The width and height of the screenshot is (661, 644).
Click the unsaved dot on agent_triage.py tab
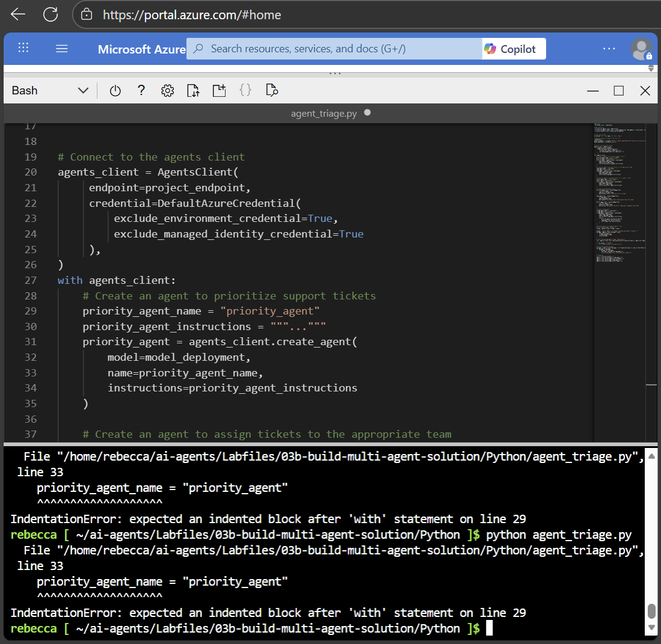click(x=367, y=112)
